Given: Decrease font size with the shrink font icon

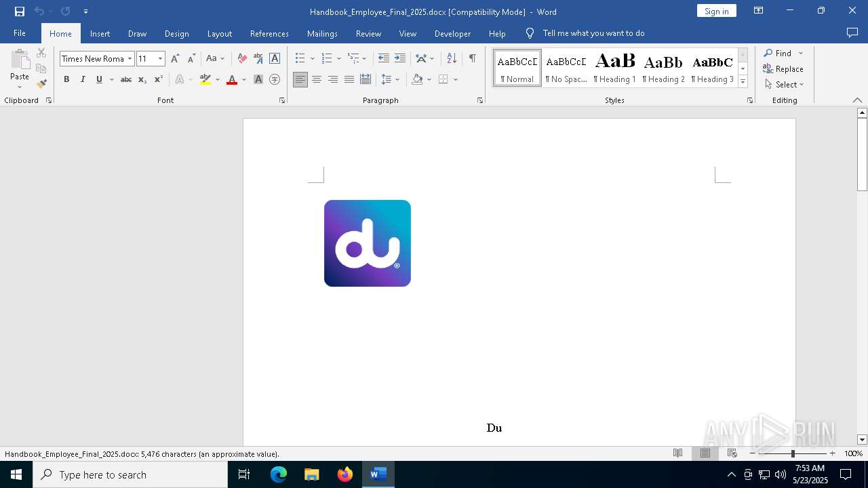Looking at the screenshot, I should point(191,58).
